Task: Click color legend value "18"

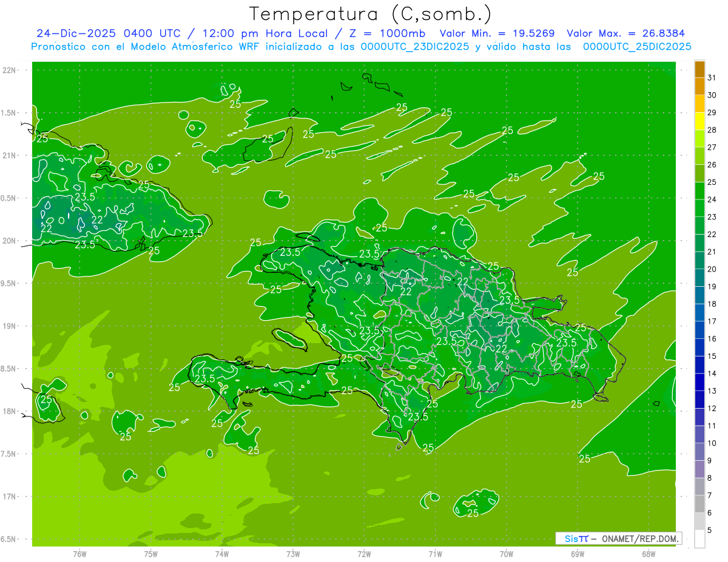Action: [x=712, y=304]
